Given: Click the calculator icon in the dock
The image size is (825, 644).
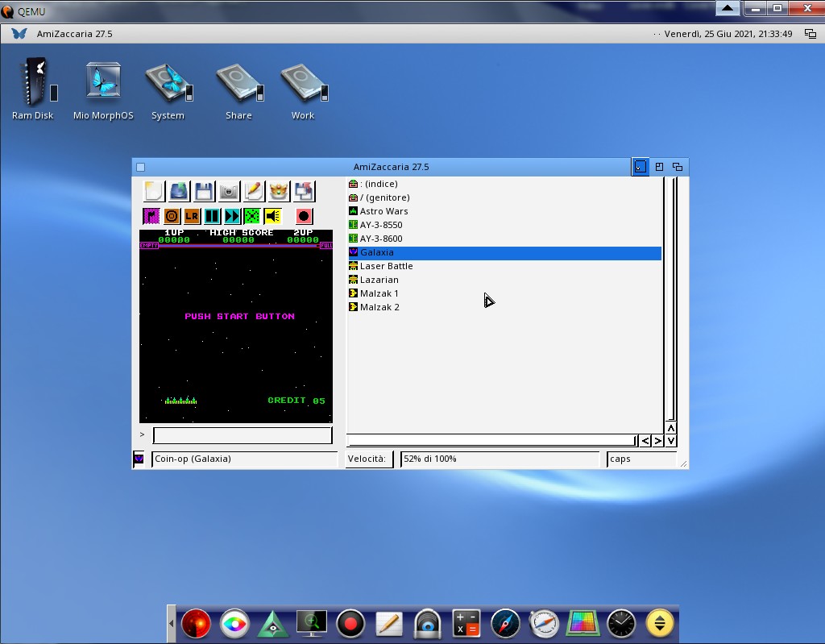Looking at the screenshot, I should [466, 624].
